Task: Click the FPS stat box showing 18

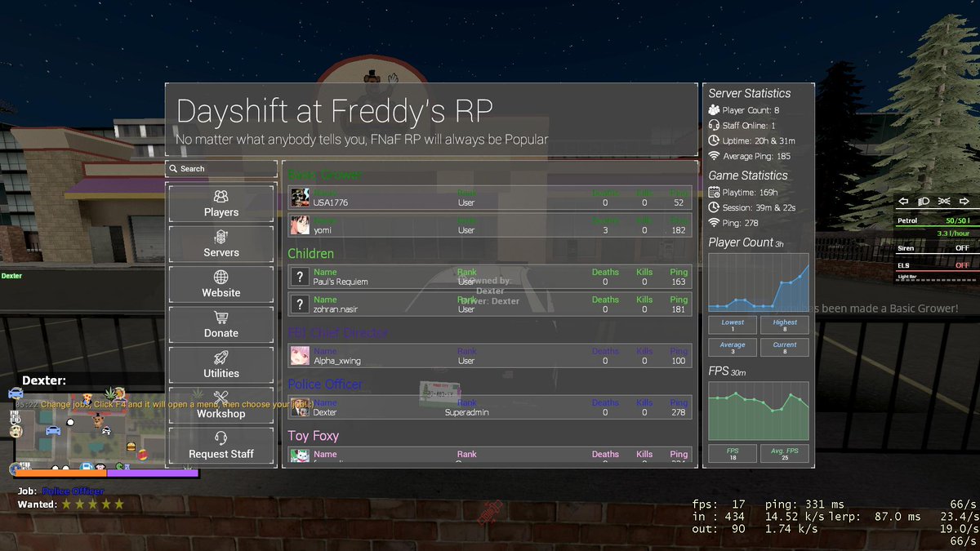Action: coord(733,454)
